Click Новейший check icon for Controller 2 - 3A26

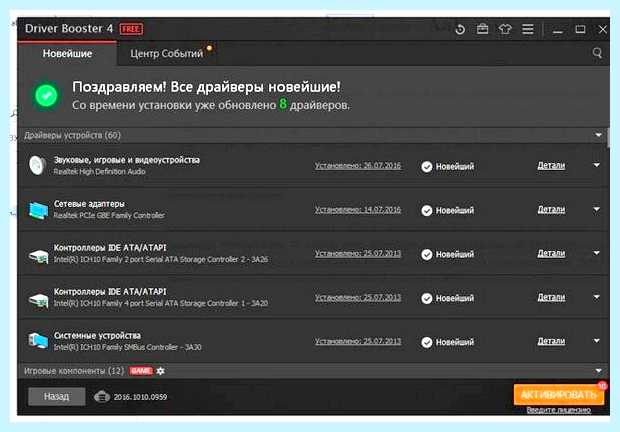click(427, 255)
